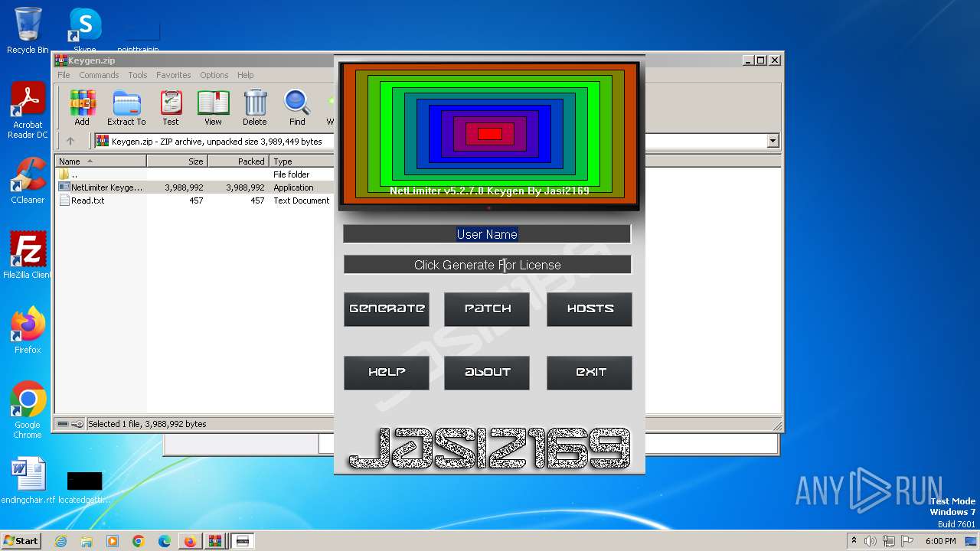Switch to Firefox taskbar button

coord(190,541)
